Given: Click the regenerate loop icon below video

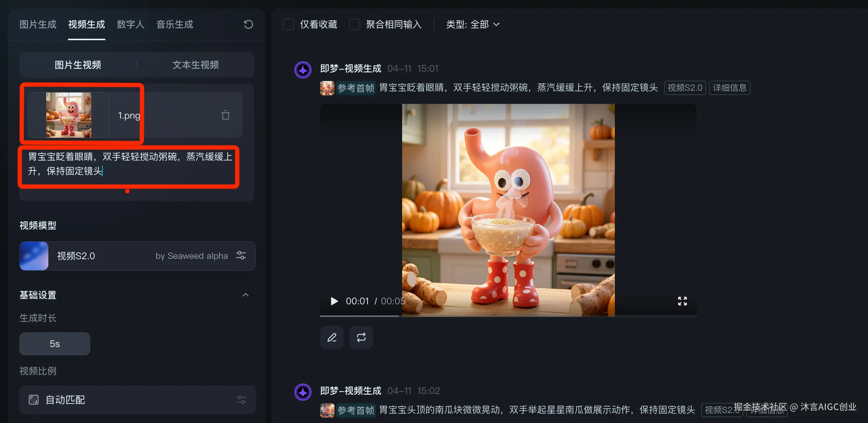Looking at the screenshot, I should pyautogui.click(x=361, y=337).
